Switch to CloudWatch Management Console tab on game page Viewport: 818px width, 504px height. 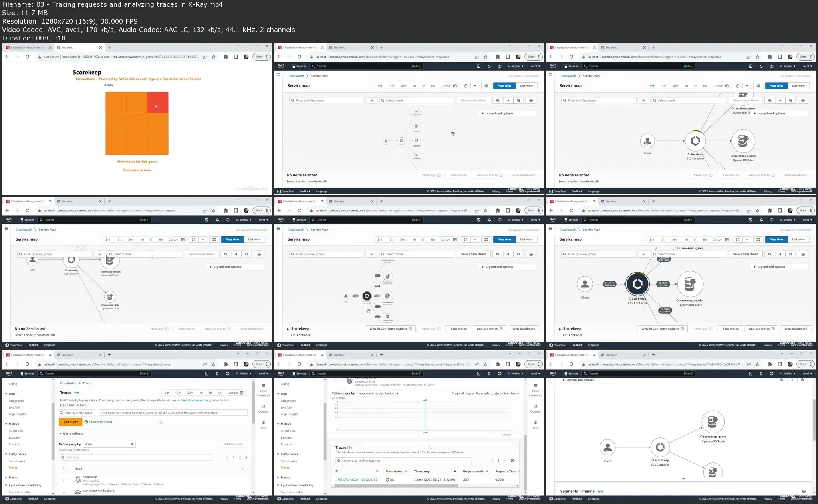(x=28, y=47)
